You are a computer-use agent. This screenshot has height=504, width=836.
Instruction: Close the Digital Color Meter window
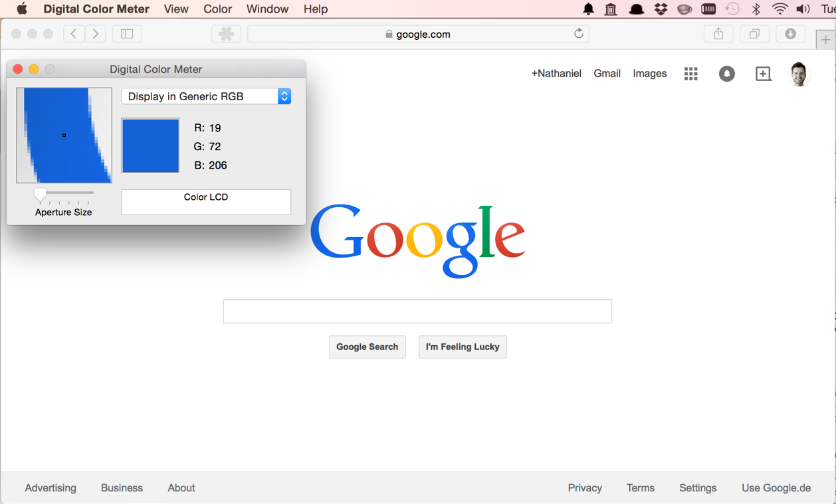[18, 69]
